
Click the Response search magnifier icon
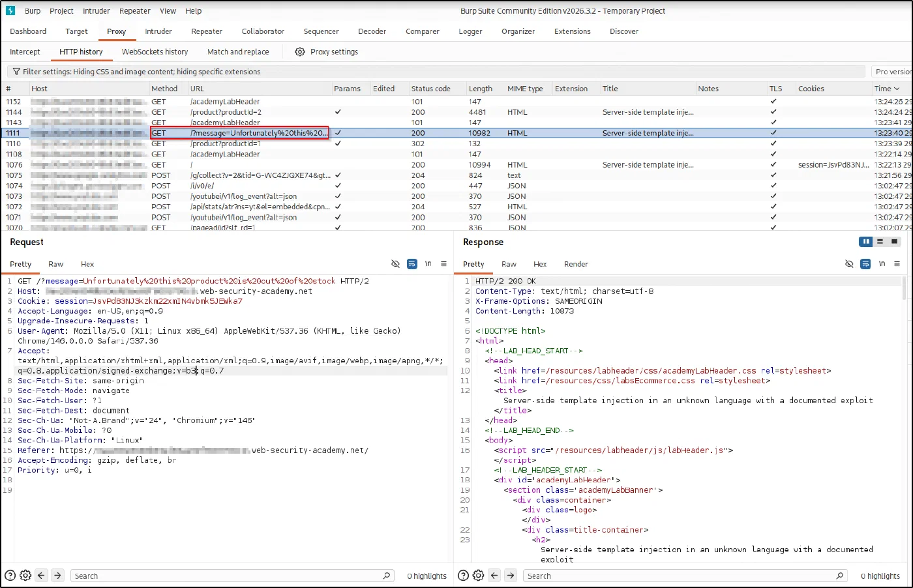pyautogui.click(x=840, y=576)
